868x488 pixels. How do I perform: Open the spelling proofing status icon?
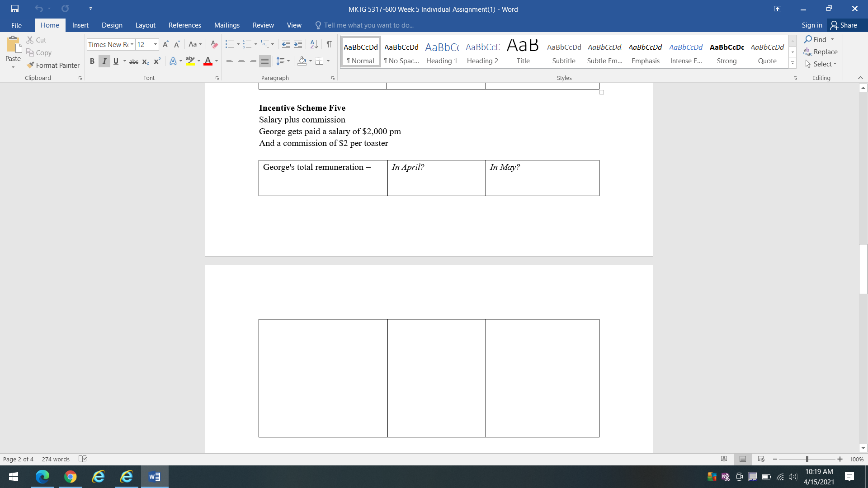[83, 459]
